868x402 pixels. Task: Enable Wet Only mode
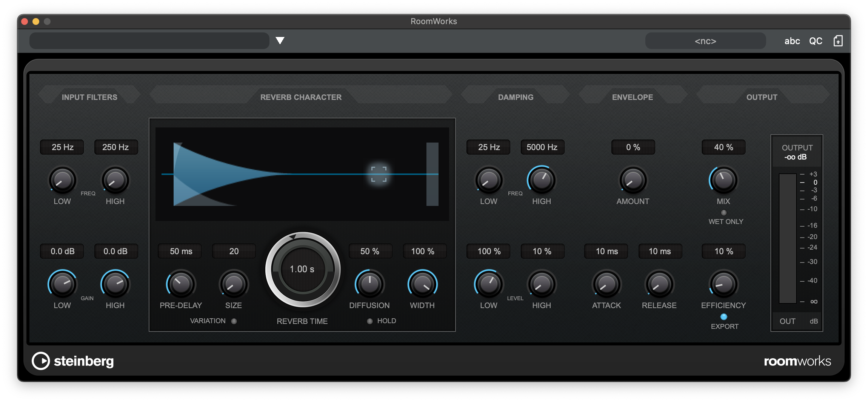pyautogui.click(x=723, y=213)
